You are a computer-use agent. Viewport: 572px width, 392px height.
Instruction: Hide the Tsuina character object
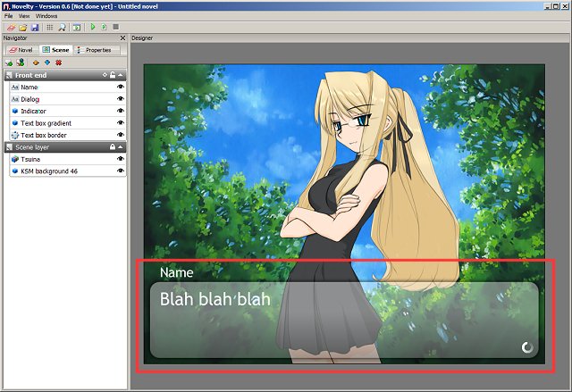coord(120,159)
